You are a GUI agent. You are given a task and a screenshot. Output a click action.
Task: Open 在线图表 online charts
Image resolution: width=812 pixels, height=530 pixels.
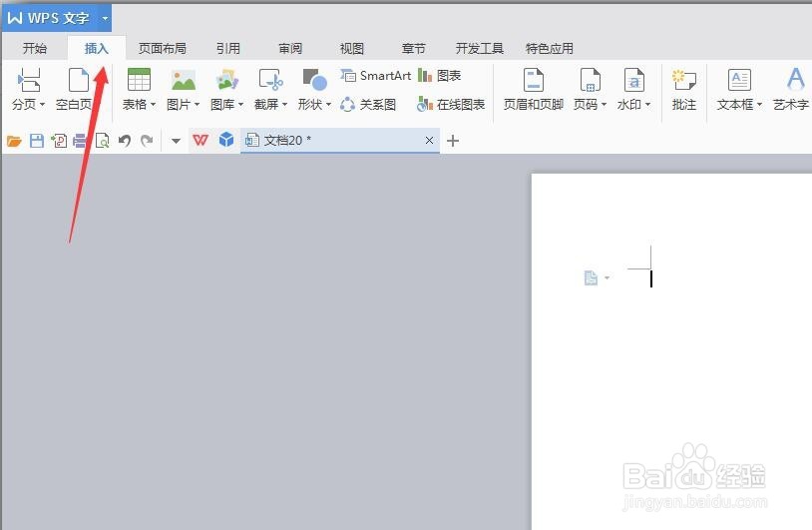coord(451,105)
